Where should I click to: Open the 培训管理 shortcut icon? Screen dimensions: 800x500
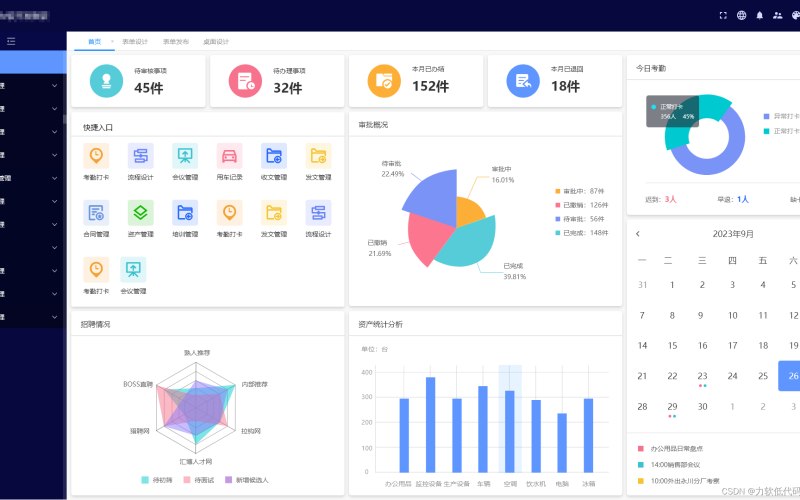[185, 212]
